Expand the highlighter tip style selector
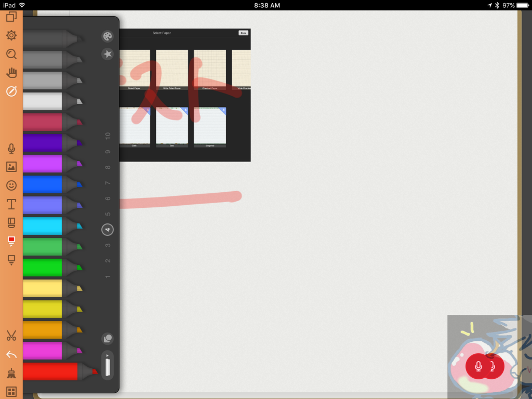The height and width of the screenshot is (399, 532). (x=108, y=365)
